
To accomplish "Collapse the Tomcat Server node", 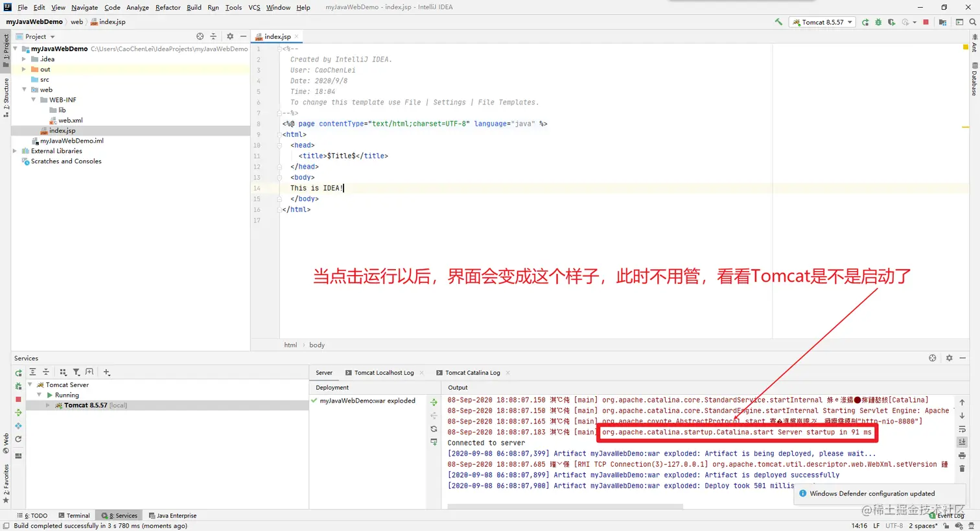I will (x=30, y=385).
